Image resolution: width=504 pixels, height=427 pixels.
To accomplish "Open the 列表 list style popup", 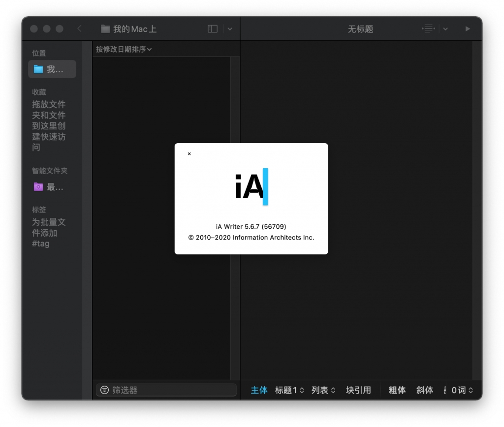I will pyautogui.click(x=323, y=390).
